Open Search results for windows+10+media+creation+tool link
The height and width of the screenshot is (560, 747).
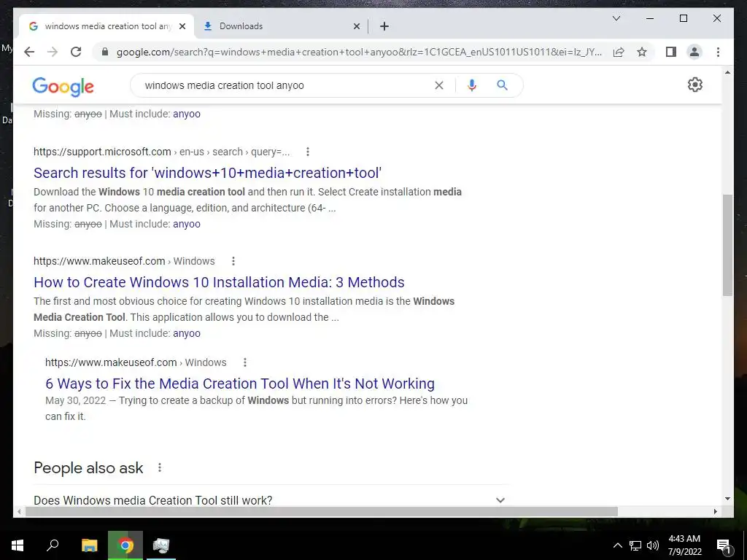[207, 173]
